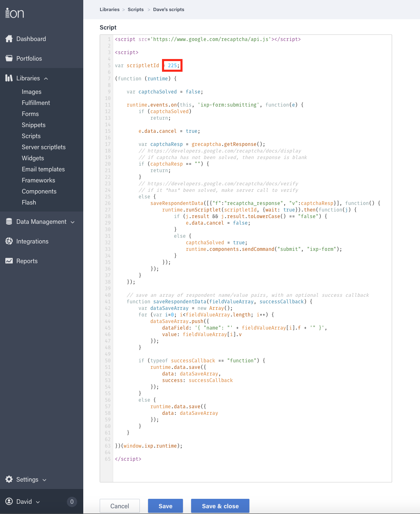The width and height of the screenshot is (420, 514).
Task: Click grecaptcha.getResponse() in code
Action: (x=228, y=144)
